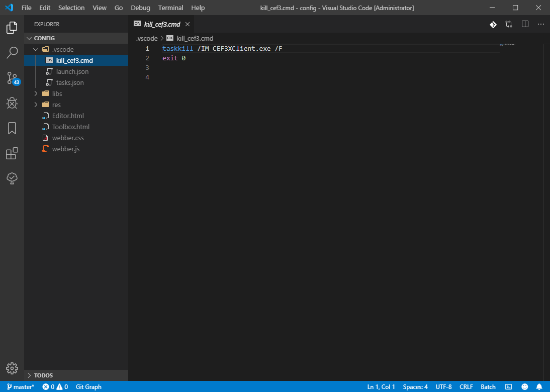Collapse the .vscode folder
Image resolution: width=550 pixels, height=392 pixels.
click(x=76, y=49)
